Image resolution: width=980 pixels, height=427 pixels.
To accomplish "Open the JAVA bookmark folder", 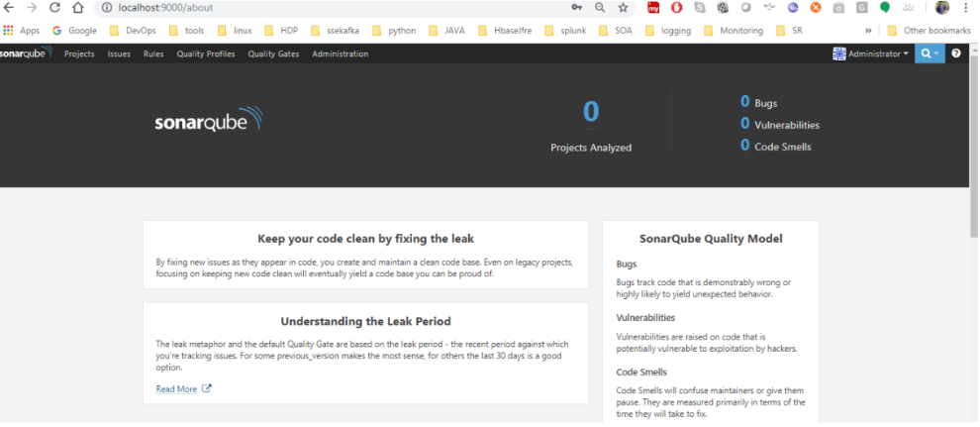I will (x=446, y=30).
